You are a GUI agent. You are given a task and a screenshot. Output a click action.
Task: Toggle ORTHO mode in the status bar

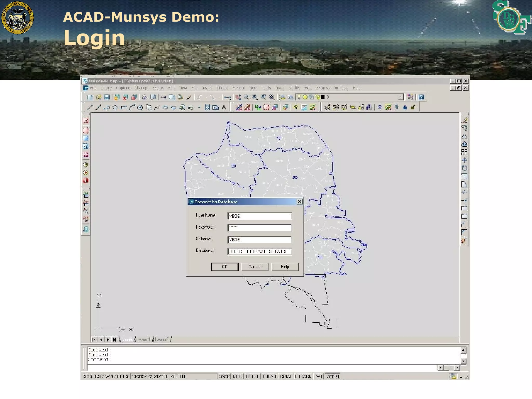pos(252,376)
